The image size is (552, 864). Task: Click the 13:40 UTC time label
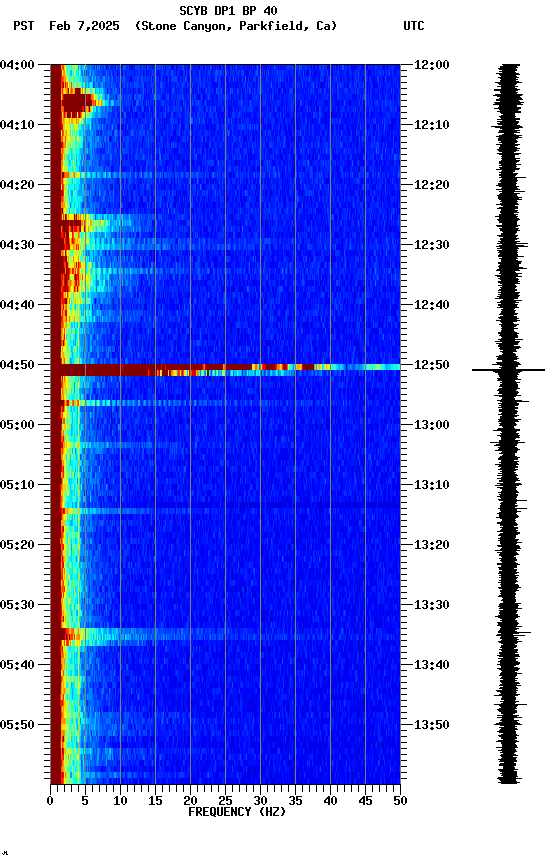[432, 665]
